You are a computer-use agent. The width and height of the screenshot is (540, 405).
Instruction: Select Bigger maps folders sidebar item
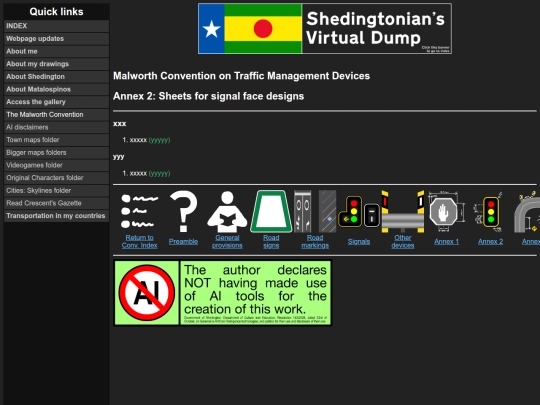tap(56, 153)
